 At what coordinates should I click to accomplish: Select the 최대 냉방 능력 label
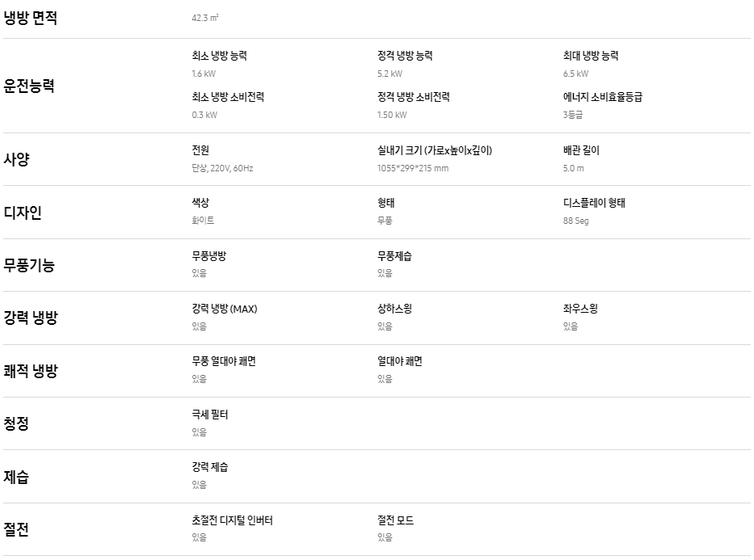pyautogui.click(x=591, y=56)
